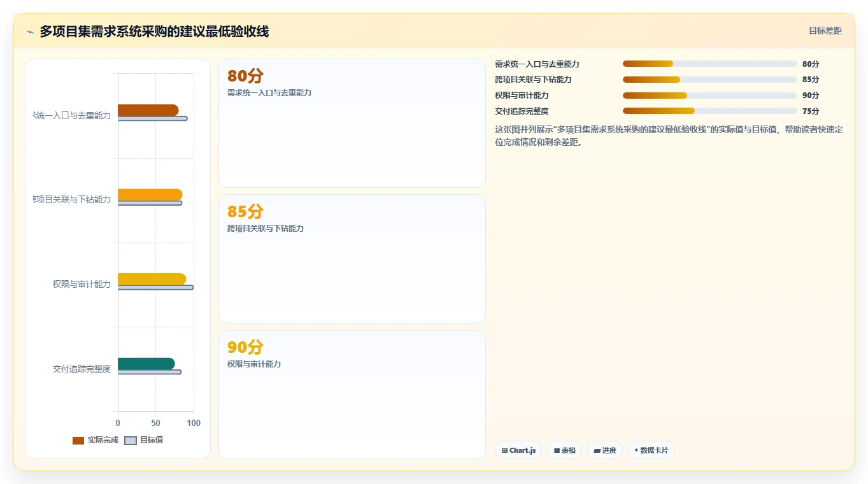Click the 交付追踪完整度 chart axis label
This screenshot has height=484, width=868.
point(82,369)
